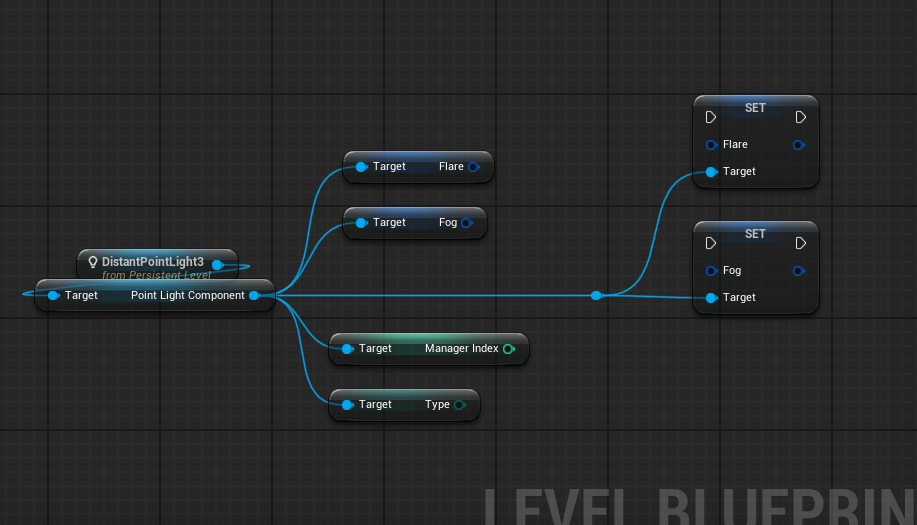Image resolution: width=917 pixels, height=525 pixels.
Task: Click the Fog input pin on SET node
Action: (711, 271)
